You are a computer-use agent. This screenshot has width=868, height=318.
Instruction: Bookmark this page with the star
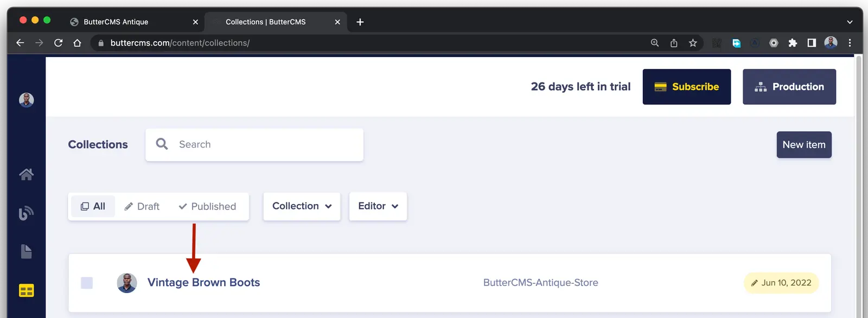click(693, 43)
